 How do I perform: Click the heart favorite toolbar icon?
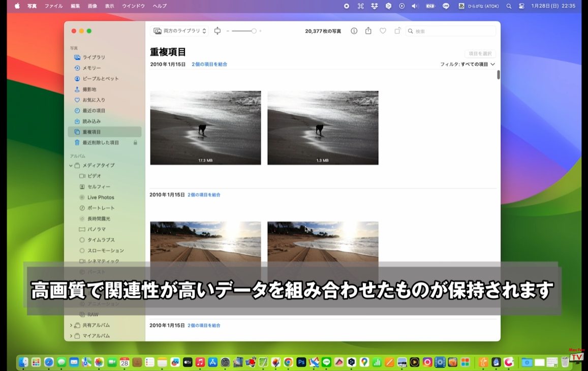pyautogui.click(x=383, y=31)
